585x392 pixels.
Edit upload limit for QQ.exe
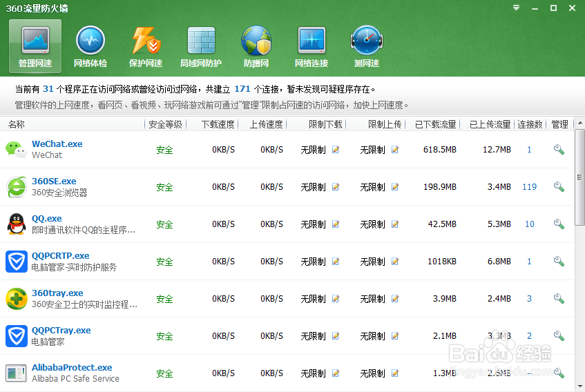(x=395, y=224)
